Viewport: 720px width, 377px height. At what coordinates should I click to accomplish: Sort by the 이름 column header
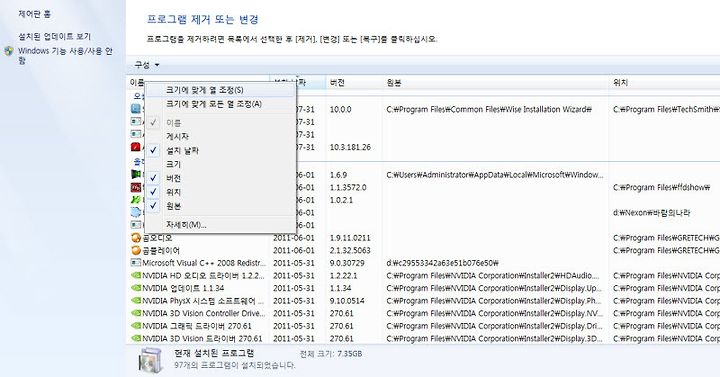pyautogui.click(x=137, y=83)
